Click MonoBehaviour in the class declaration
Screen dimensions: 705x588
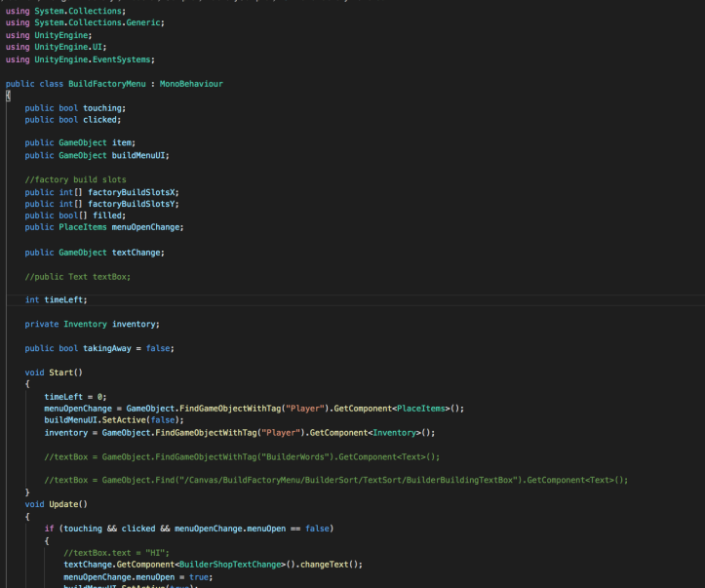182,84
